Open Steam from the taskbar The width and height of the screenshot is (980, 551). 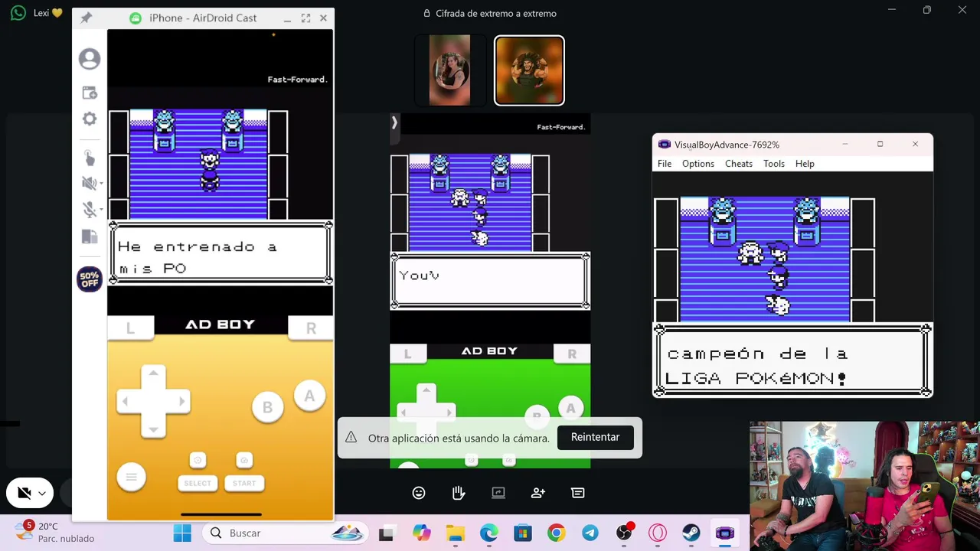point(691,533)
